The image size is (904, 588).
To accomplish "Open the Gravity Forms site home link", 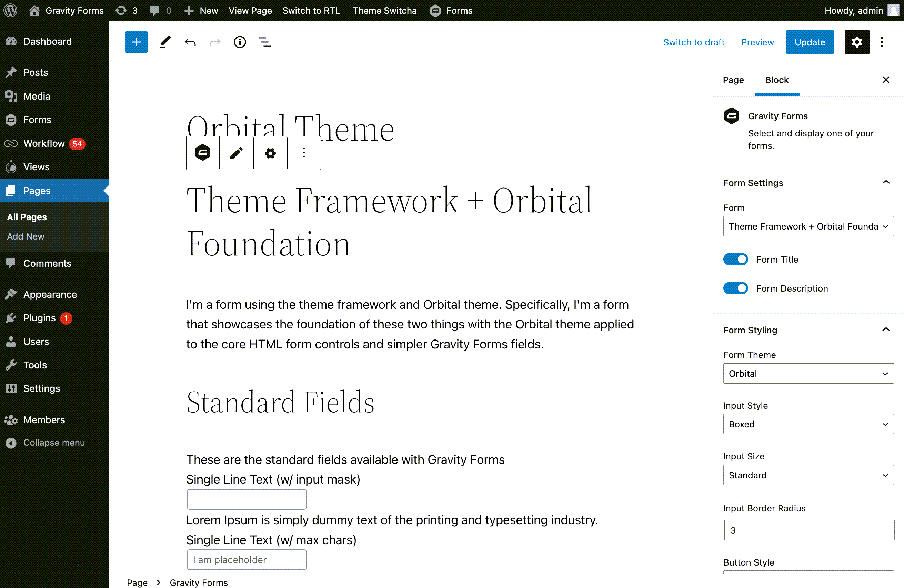I will 67,10.
